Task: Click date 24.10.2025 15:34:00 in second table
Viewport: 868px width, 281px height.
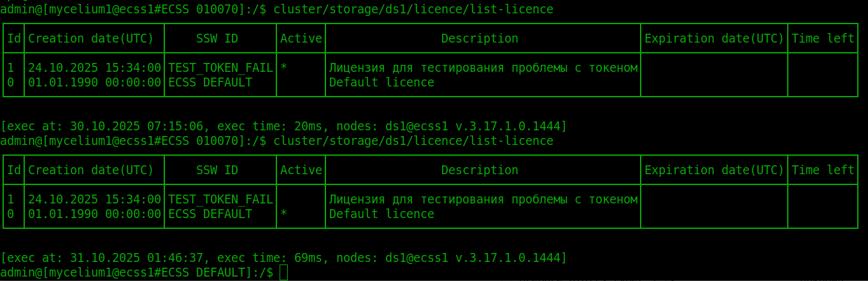Action: click(95, 200)
